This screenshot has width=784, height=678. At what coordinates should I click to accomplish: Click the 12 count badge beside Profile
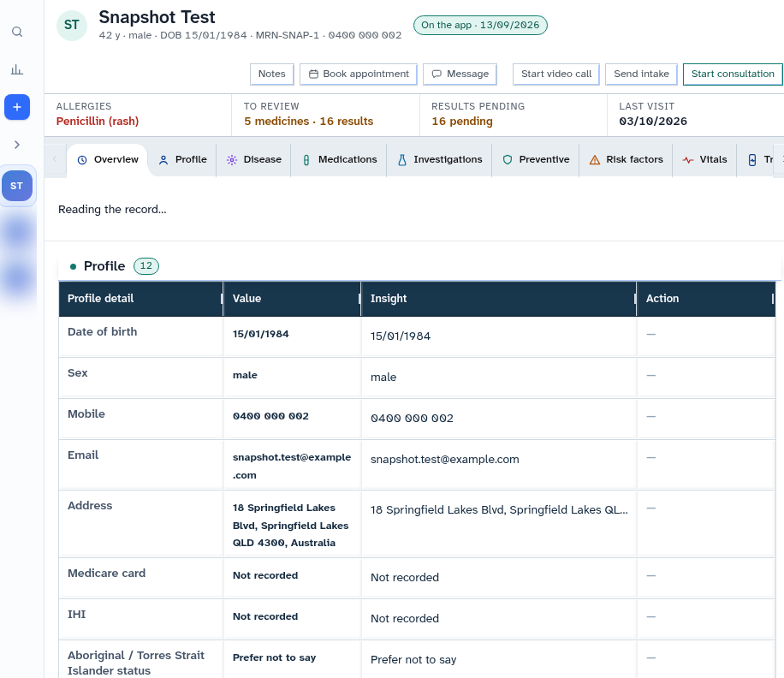click(146, 266)
